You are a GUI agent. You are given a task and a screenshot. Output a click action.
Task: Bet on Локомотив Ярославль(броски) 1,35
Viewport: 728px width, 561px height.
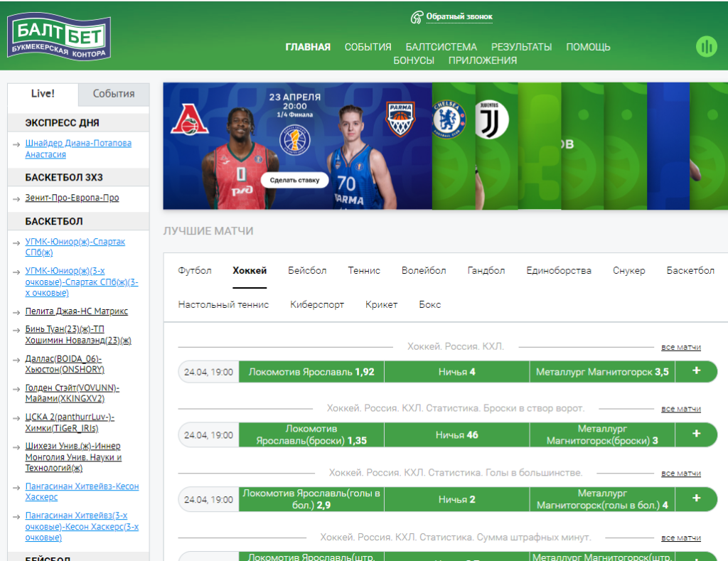pyautogui.click(x=311, y=434)
